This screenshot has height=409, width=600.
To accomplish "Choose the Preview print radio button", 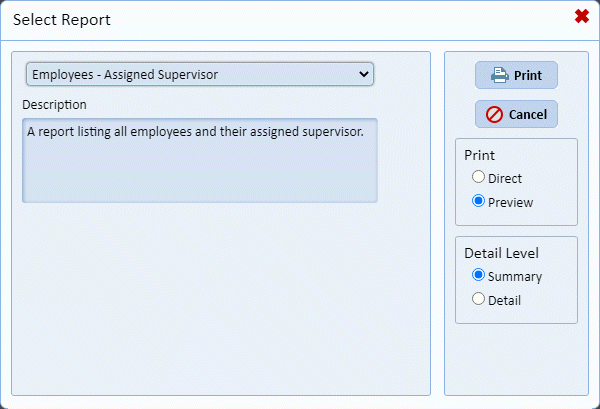I will (479, 201).
